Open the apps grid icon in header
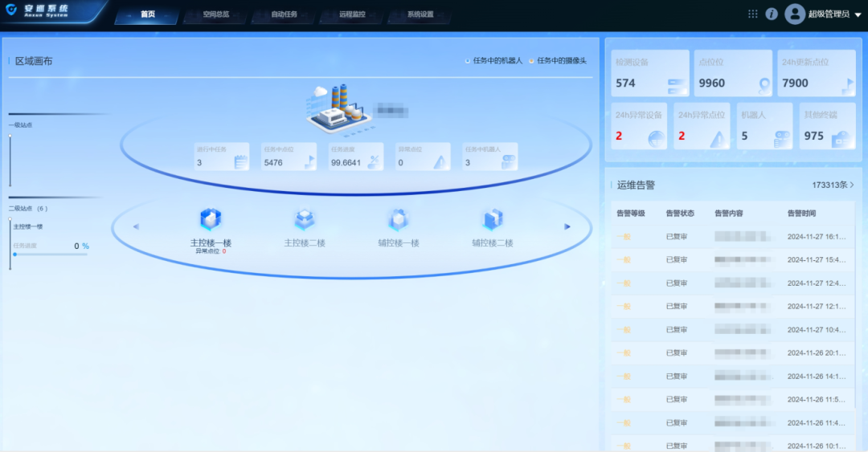Viewport: 868px width, 452px height. (753, 14)
